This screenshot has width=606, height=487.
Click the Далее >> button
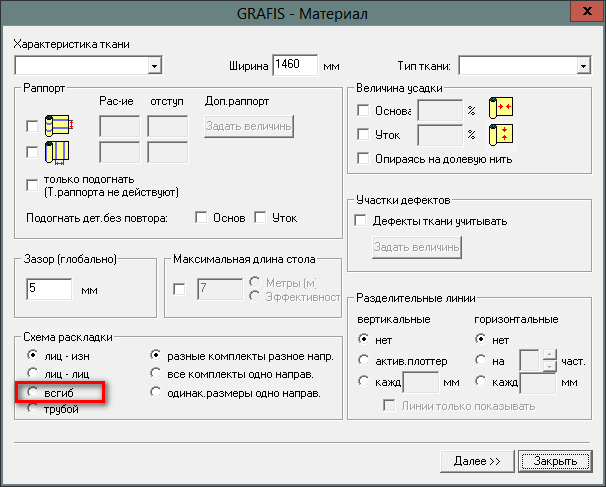coord(476,461)
